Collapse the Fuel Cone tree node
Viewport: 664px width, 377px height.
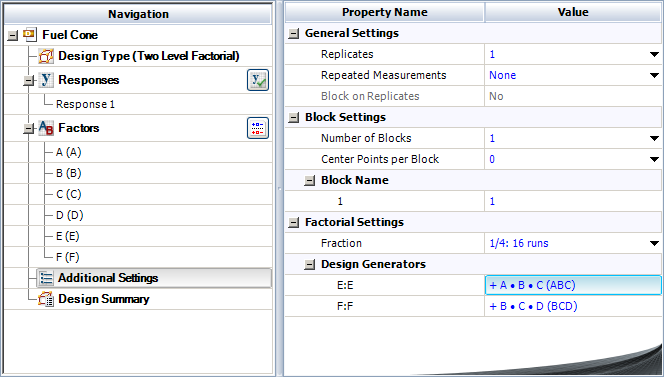pos(13,35)
